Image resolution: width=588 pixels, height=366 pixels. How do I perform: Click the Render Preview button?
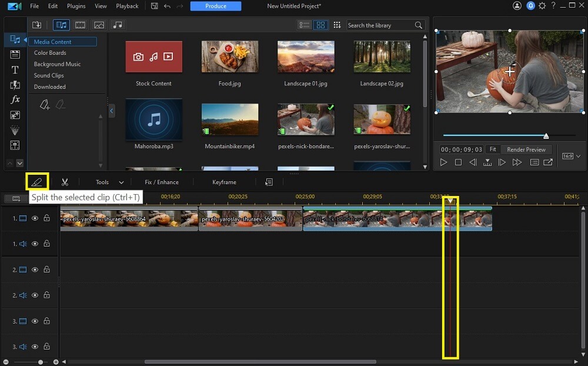[x=526, y=149]
